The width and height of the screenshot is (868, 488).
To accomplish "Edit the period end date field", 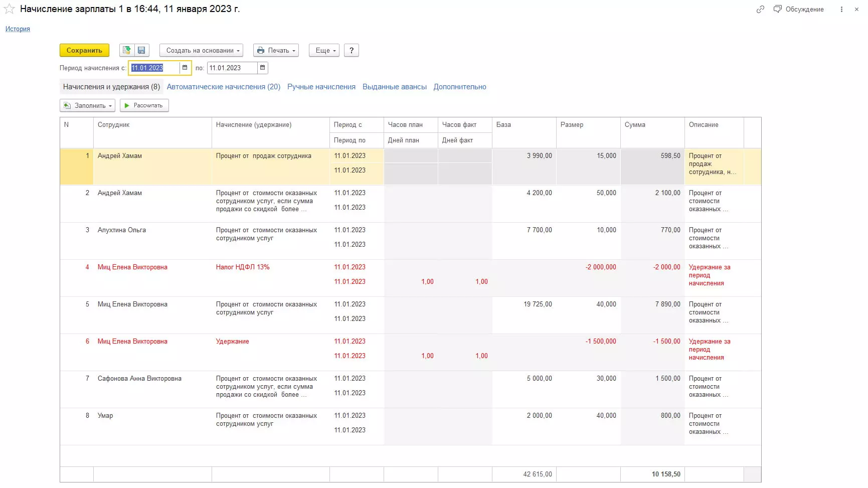I will (x=232, y=68).
